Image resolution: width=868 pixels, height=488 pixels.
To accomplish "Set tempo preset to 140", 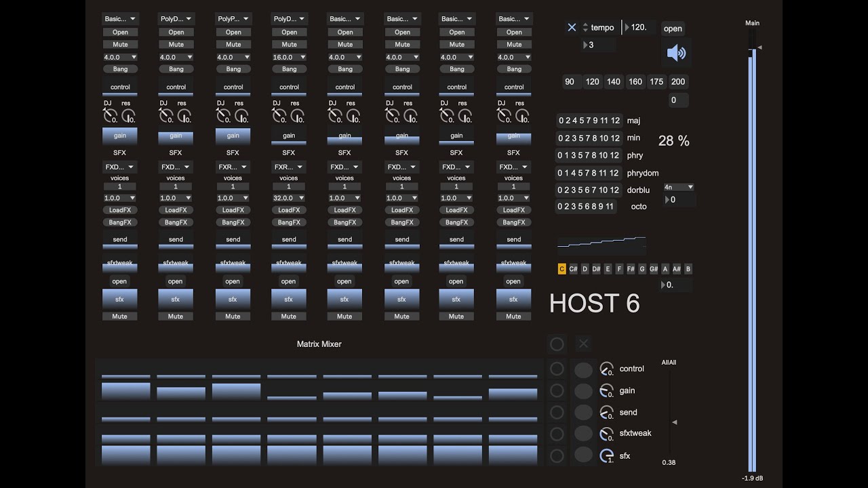I will pyautogui.click(x=614, y=82).
